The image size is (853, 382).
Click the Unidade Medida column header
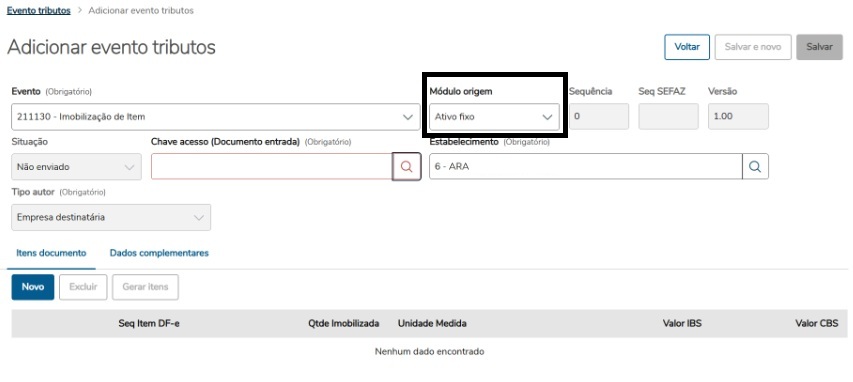[432, 323]
